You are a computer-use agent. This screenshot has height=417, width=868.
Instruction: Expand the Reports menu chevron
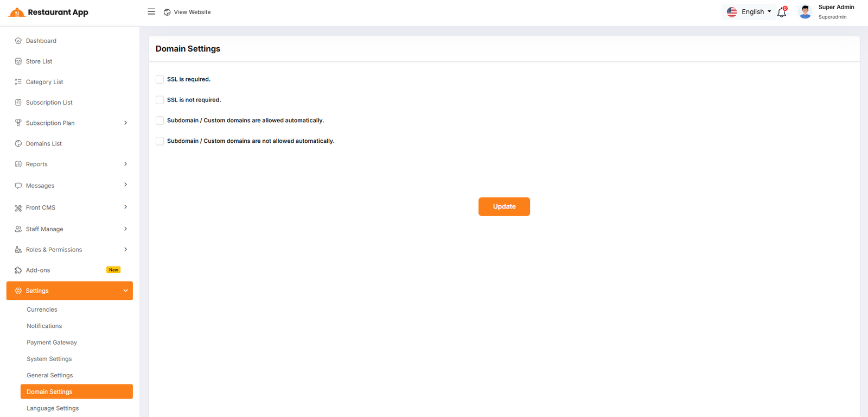pyautogui.click(x=125, y=164)
